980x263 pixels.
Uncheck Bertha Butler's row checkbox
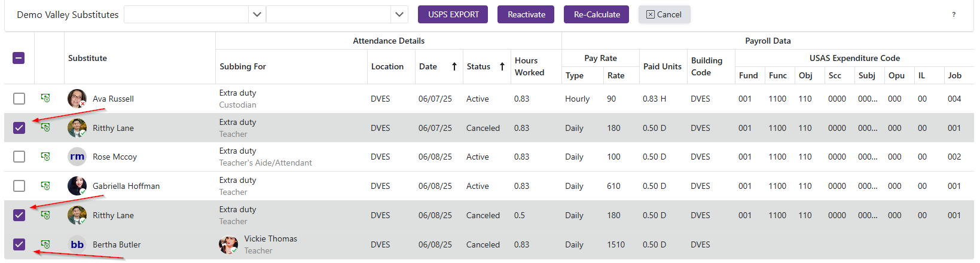(19, 244)
